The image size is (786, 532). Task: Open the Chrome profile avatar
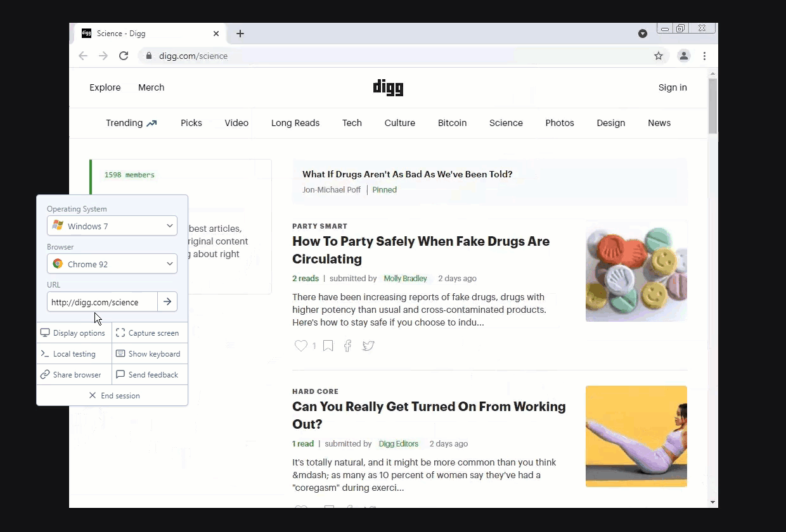[x=684, y=56]
